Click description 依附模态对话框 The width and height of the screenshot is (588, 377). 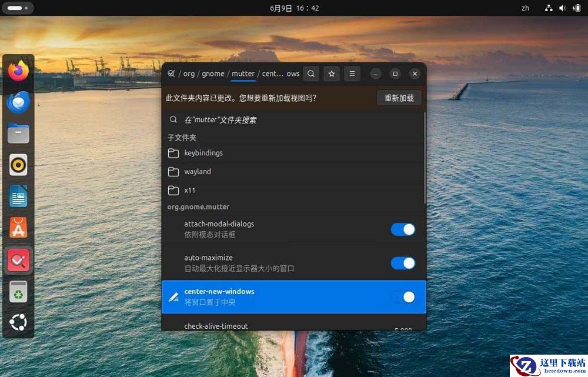tap(210, 235)
